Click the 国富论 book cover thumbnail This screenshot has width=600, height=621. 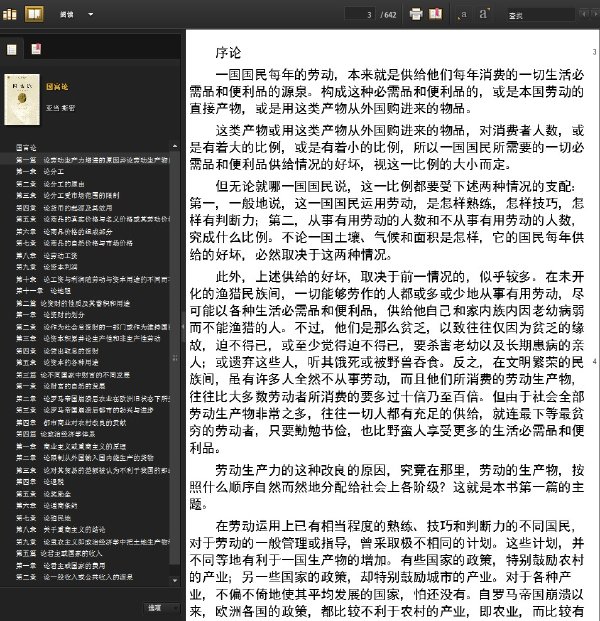click(22, 99)
